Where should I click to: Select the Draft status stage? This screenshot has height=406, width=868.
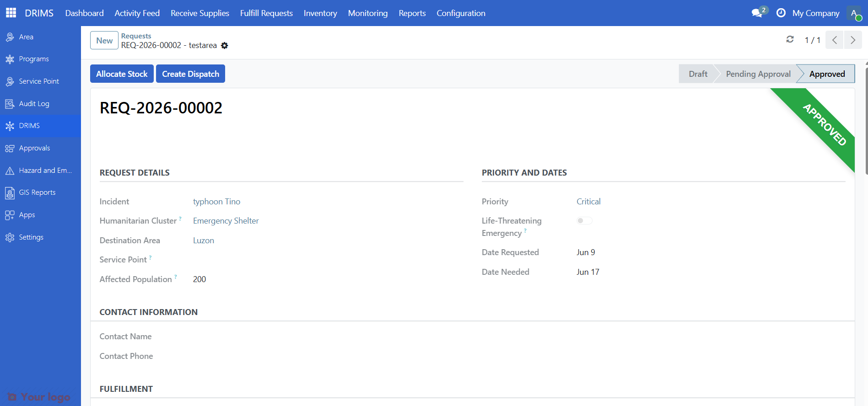pos(698,74)
